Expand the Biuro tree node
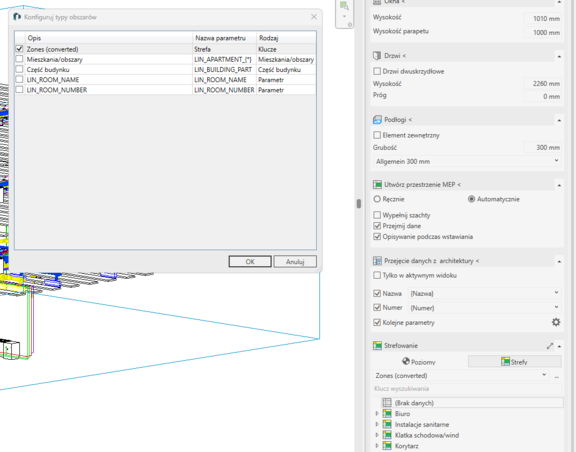Screen dimensions: 576x452 377,414
